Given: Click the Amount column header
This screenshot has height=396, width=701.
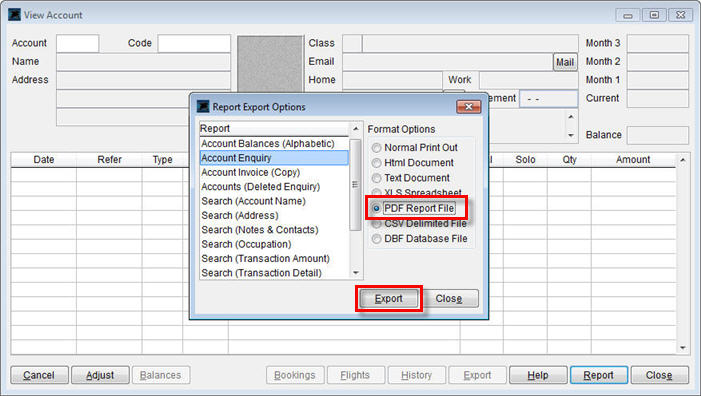Looking at the screenshot, I should pyautogui.click(x=633, y=160).
